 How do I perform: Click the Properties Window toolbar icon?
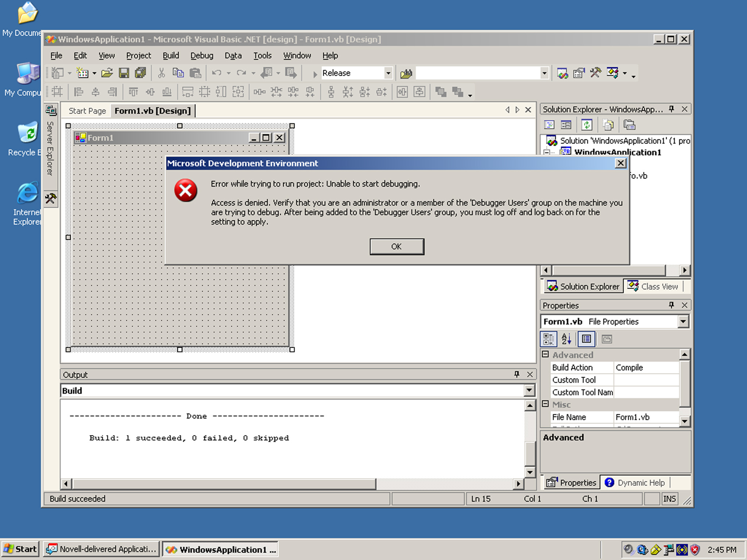579,73
